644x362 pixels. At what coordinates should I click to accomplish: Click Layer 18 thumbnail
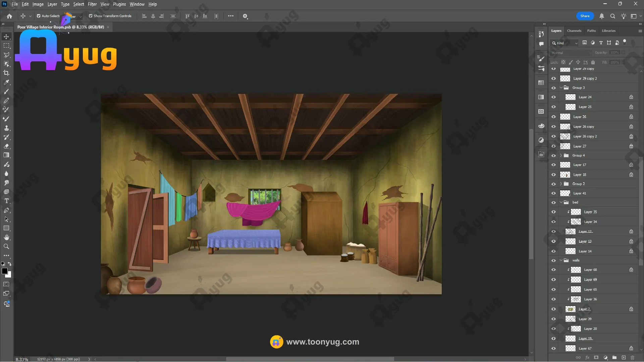tap(565, 175)
